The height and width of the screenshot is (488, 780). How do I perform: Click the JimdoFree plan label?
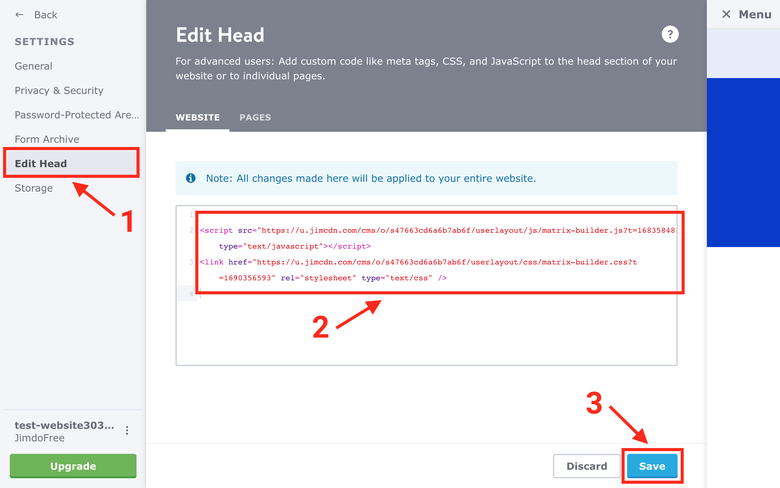click(x=39, y=438)
